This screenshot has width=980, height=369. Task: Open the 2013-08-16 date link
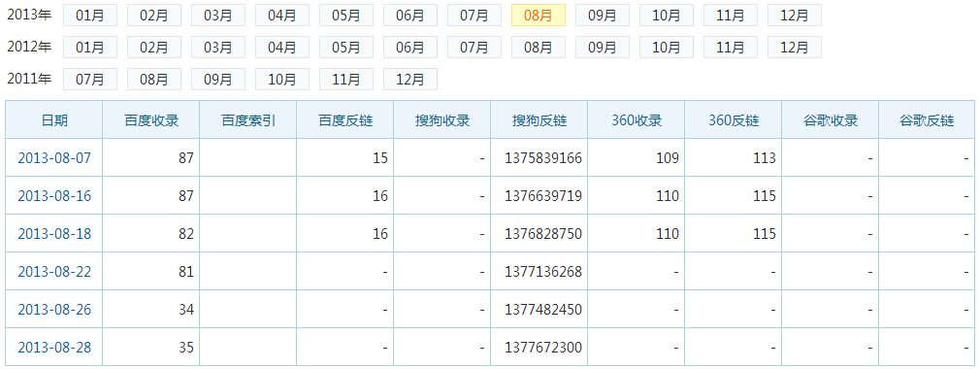[x=54, y=196]
